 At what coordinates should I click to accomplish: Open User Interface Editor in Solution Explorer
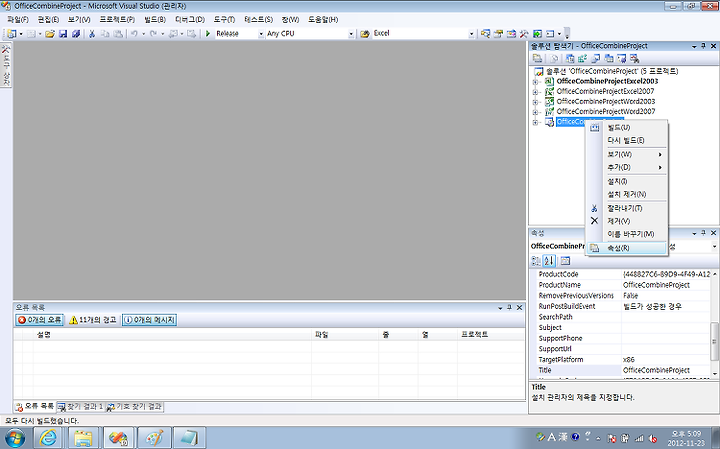click(x=609, y=58)
